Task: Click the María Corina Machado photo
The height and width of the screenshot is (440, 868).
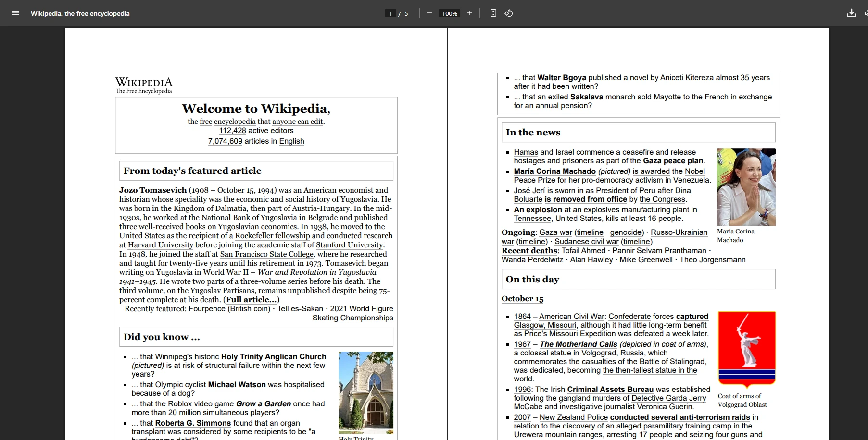Action: (746, 187)
